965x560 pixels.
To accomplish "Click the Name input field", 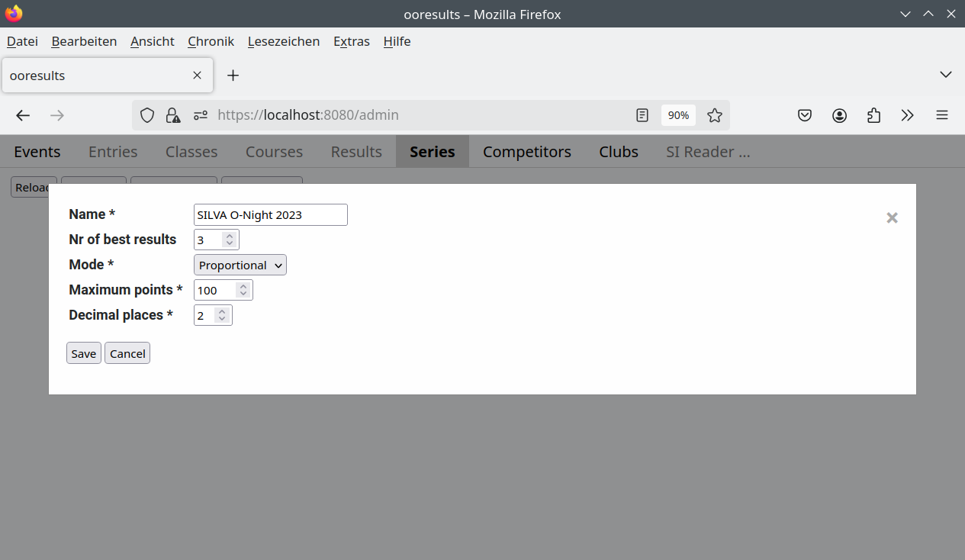I will click(x=271, y=214).
